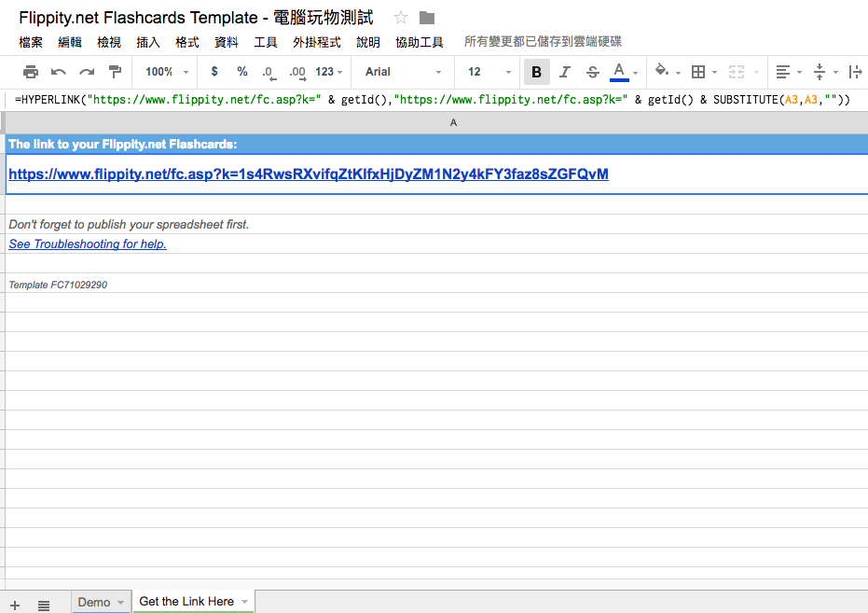This screenshot has width=868, height=613.
Task: Expand the fill color dropdown arrow
Action: (x=678, y=73)
